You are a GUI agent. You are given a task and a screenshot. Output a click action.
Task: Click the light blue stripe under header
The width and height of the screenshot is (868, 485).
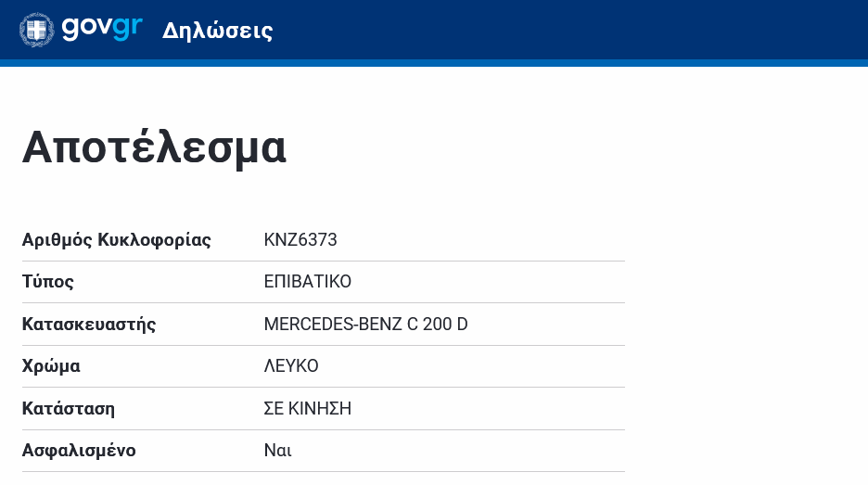coord(434,63)
